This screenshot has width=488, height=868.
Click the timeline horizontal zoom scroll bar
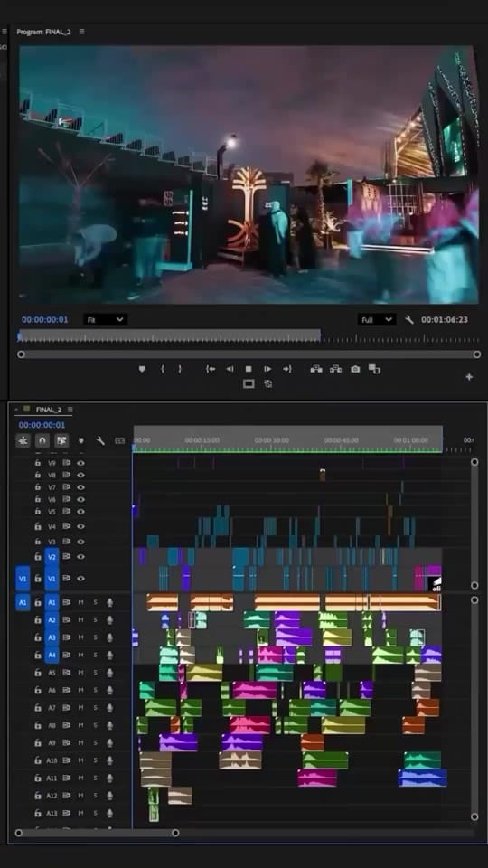click(97, 833)
